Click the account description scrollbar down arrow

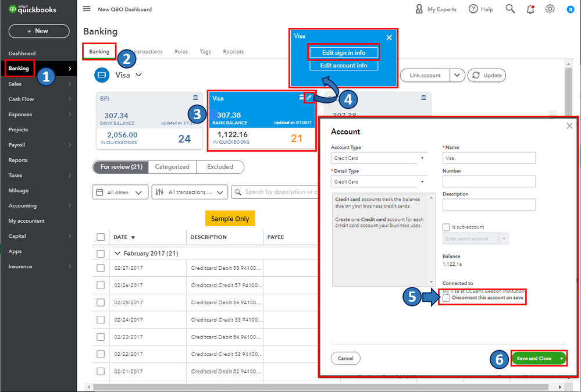pyautogui.click(x=432, y=282)
